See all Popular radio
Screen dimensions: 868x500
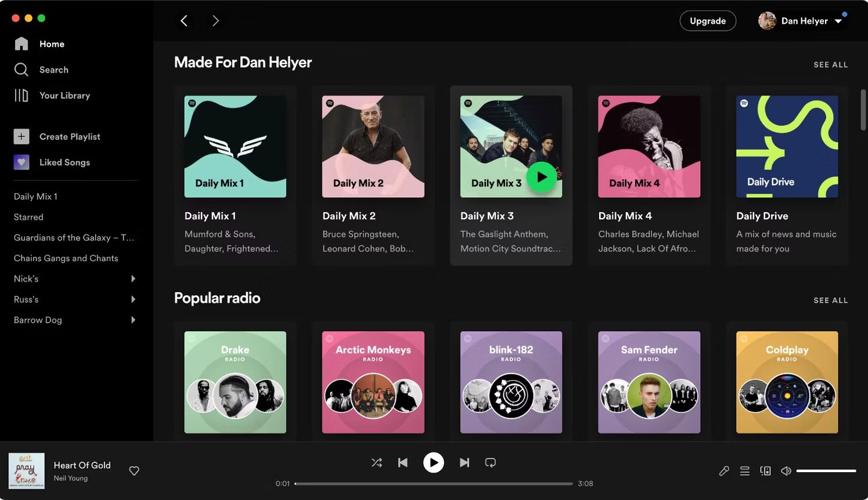[831, 300]
